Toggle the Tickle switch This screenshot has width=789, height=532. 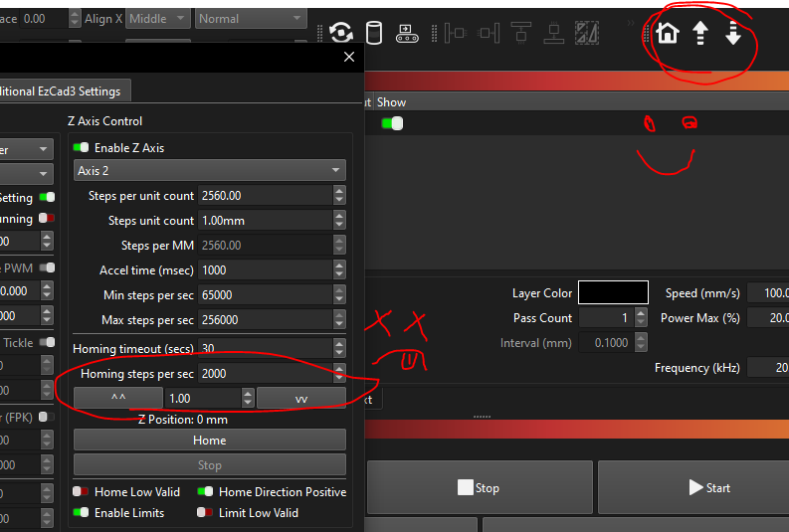pos(48,342)
